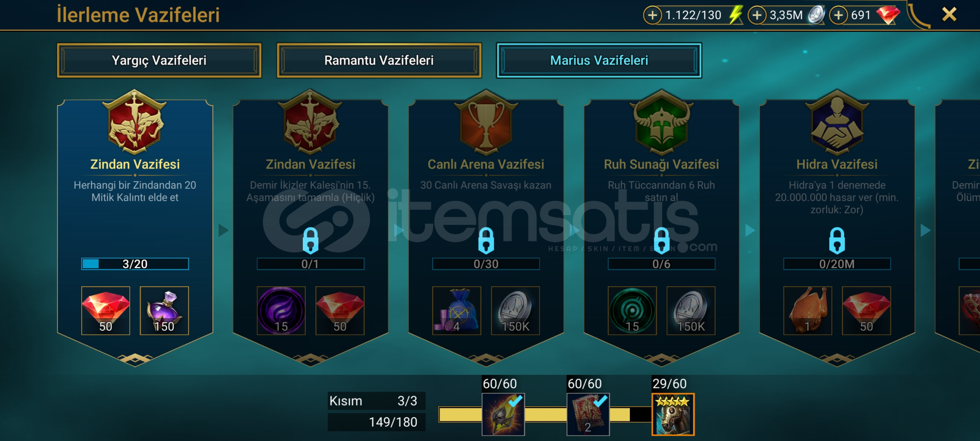Viewport: 980px width, 441px height.
Task: Open the Yargıç Vazifeleri tab
Action: 159,60
